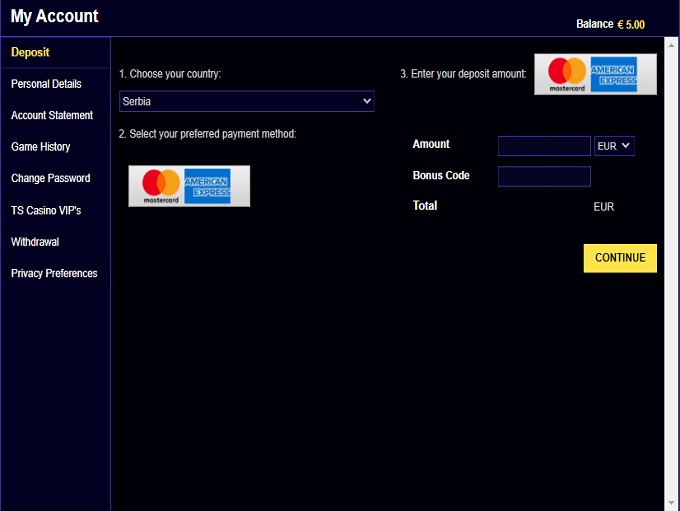680x511 pixels.
Task: Open Account Statement page
Action: coord(52,115)
